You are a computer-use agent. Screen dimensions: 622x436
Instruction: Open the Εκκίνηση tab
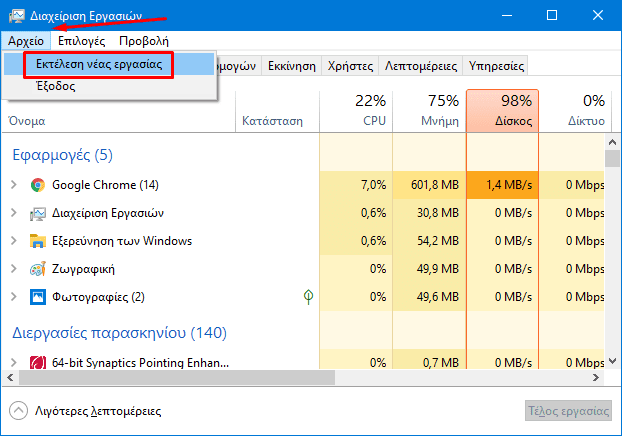292,65
